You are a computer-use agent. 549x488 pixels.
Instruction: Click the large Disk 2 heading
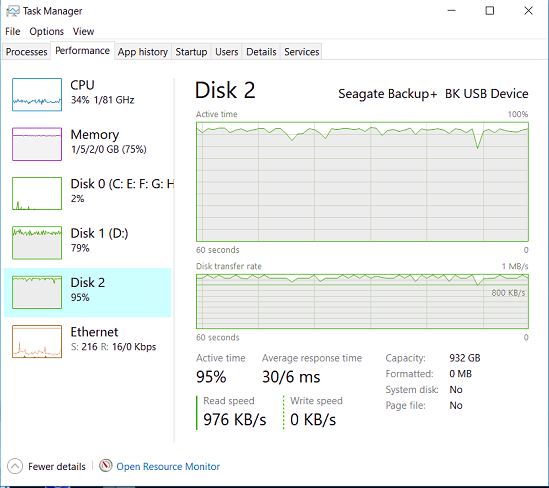coord(225,90)
